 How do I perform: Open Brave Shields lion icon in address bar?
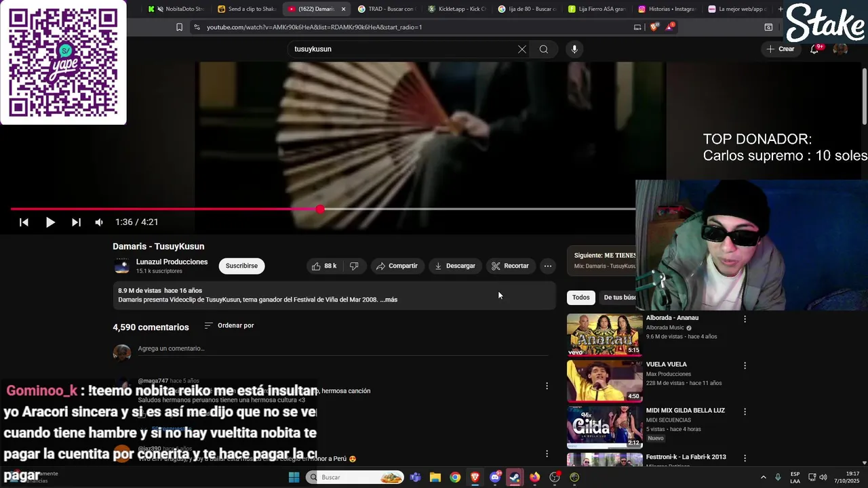(654, 27)
